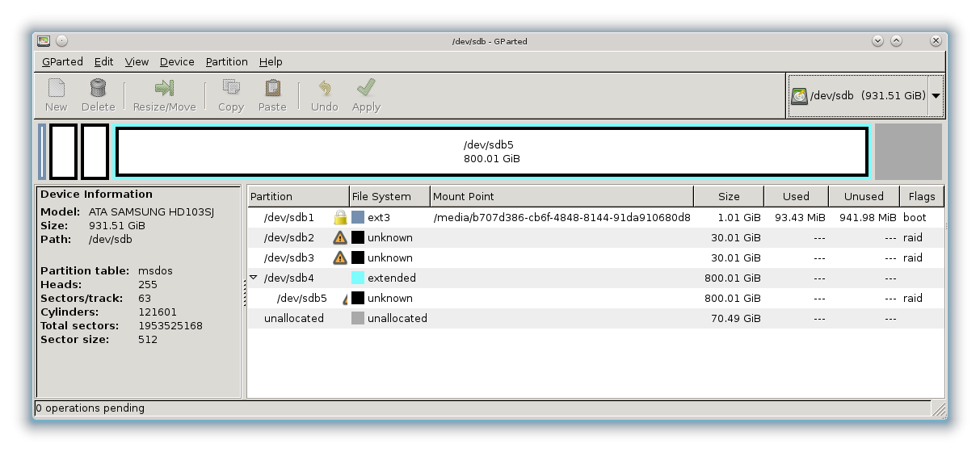This screenshot has width=980, height=452.
Task: Click the New partition toolbar icon
Action: 56,88
